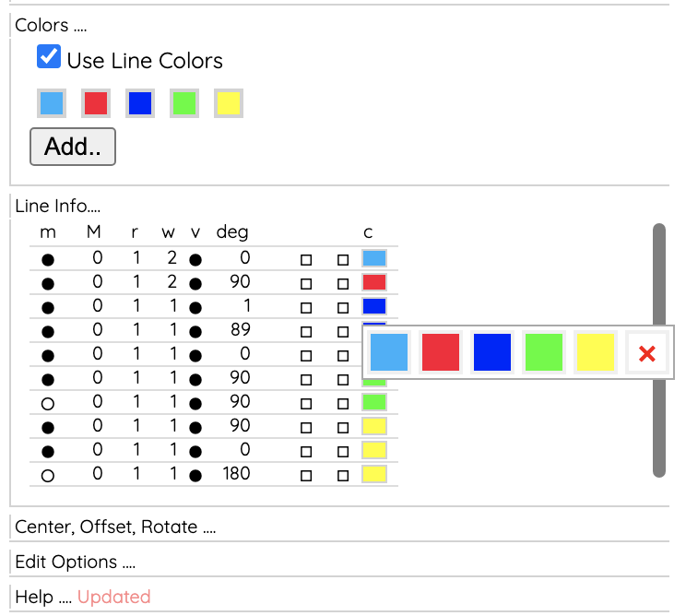The image size is (686, 616).
Task: Click the Line Info vertical scrollbar
Action: [x=659, y=350]
